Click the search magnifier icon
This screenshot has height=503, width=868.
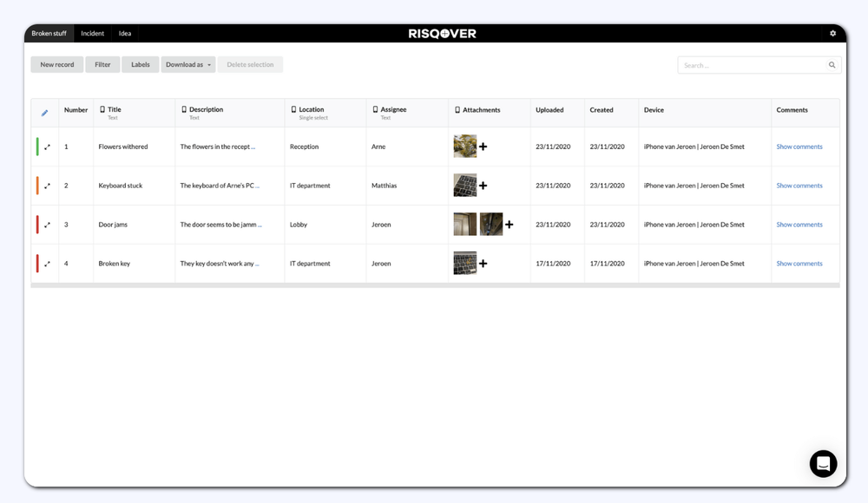(832, 64)
